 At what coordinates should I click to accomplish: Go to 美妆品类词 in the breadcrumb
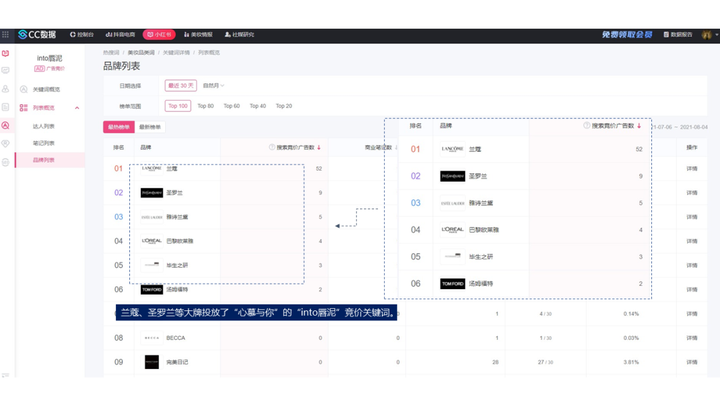(141, 52)
